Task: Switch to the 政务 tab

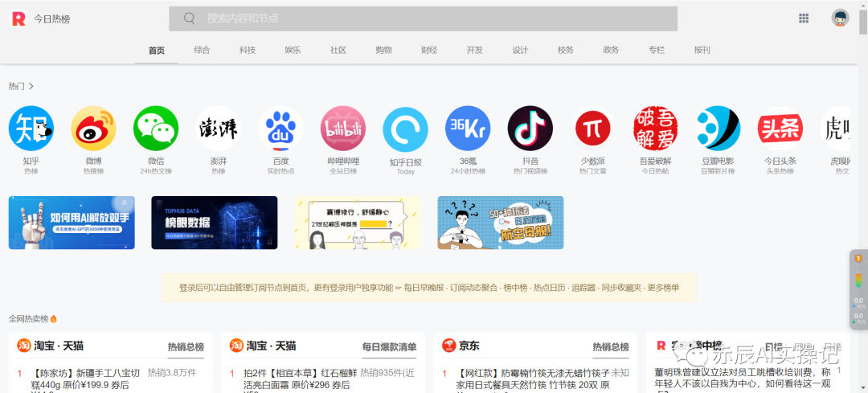Action: pyautogui.click(x=611, y=50)
